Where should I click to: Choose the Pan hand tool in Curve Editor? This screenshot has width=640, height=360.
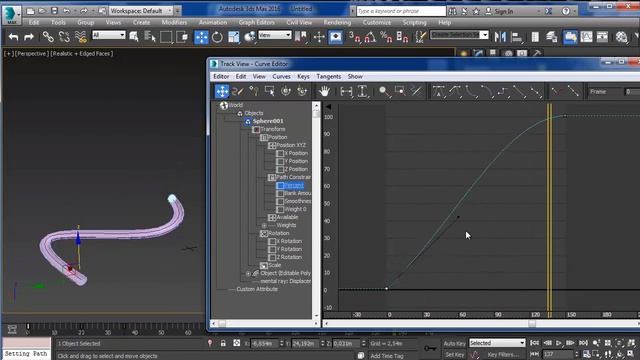(324, 91)
